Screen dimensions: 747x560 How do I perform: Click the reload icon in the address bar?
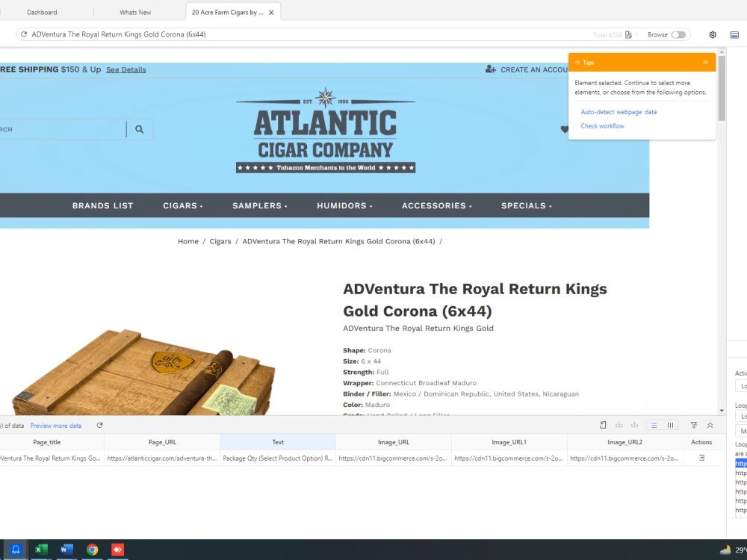tap(24, 34)
